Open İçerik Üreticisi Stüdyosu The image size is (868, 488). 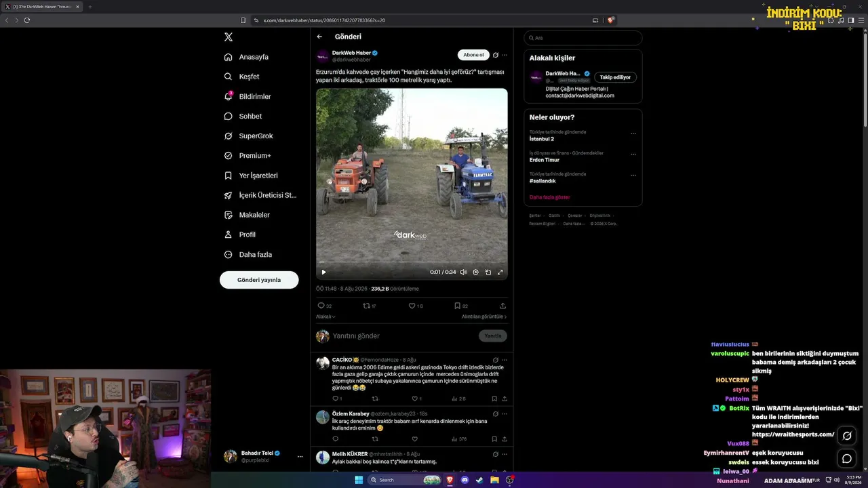click(260, 195)
